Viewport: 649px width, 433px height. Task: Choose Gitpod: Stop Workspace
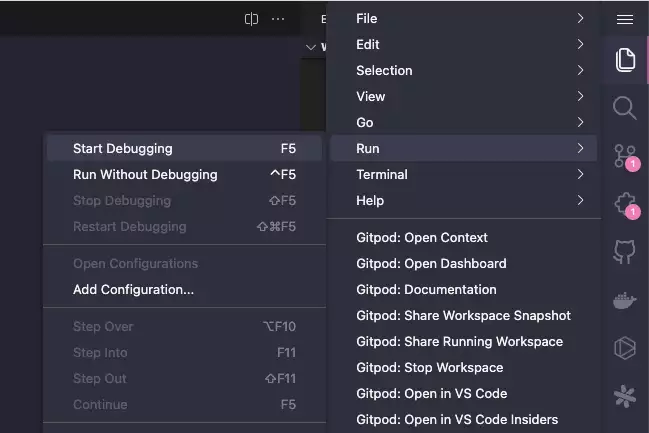(x=464, y=368)
